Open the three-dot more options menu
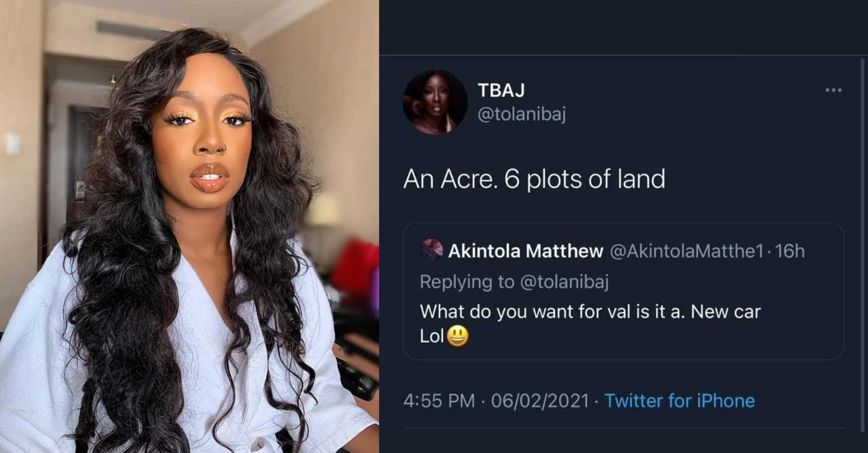The image size is (868, 453). point(833,90)
